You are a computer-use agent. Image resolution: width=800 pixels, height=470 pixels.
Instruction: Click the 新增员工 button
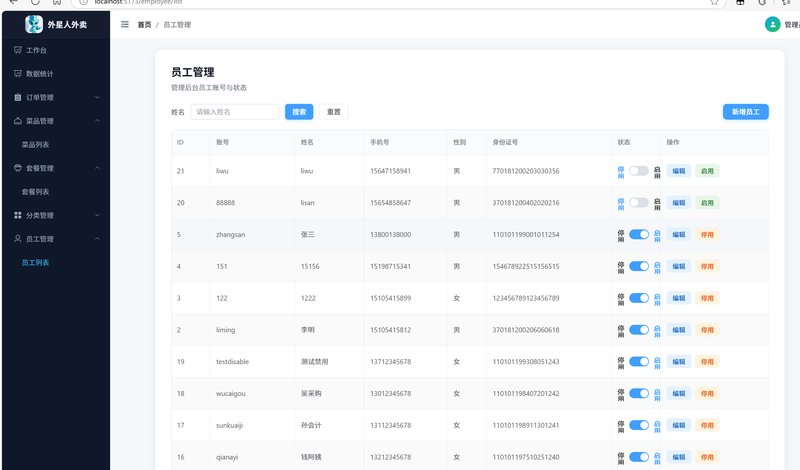click(745, 112)
